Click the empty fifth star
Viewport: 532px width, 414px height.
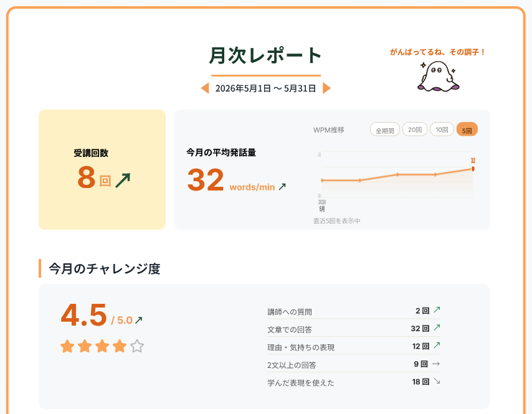coord(137,346)
